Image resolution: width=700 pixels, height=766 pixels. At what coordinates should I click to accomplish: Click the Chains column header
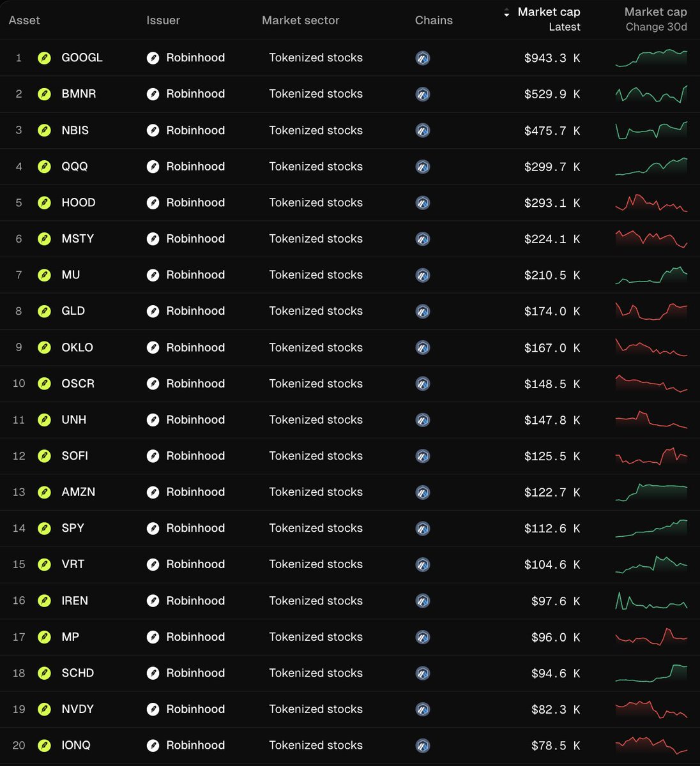[434, 20]
